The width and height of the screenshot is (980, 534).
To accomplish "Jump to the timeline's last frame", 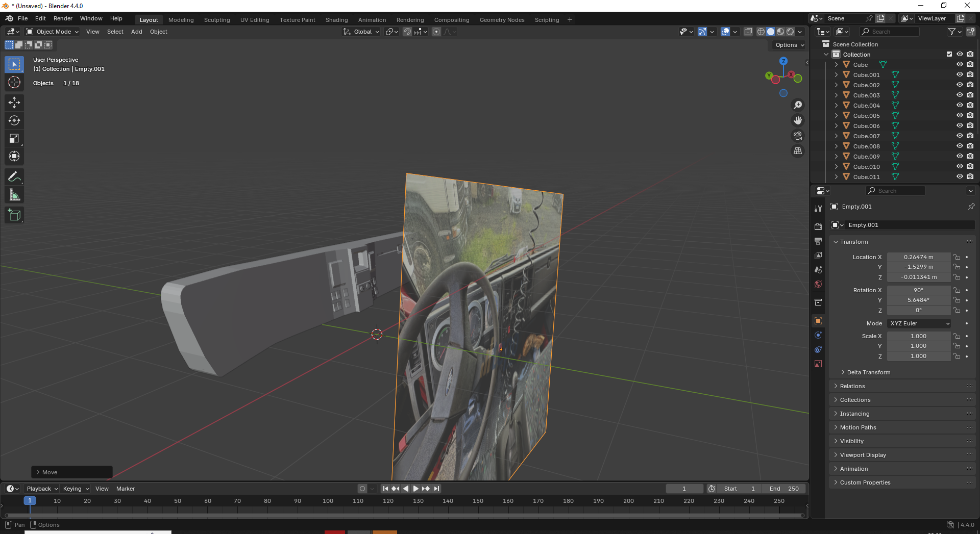I will [x=436, y=489].
